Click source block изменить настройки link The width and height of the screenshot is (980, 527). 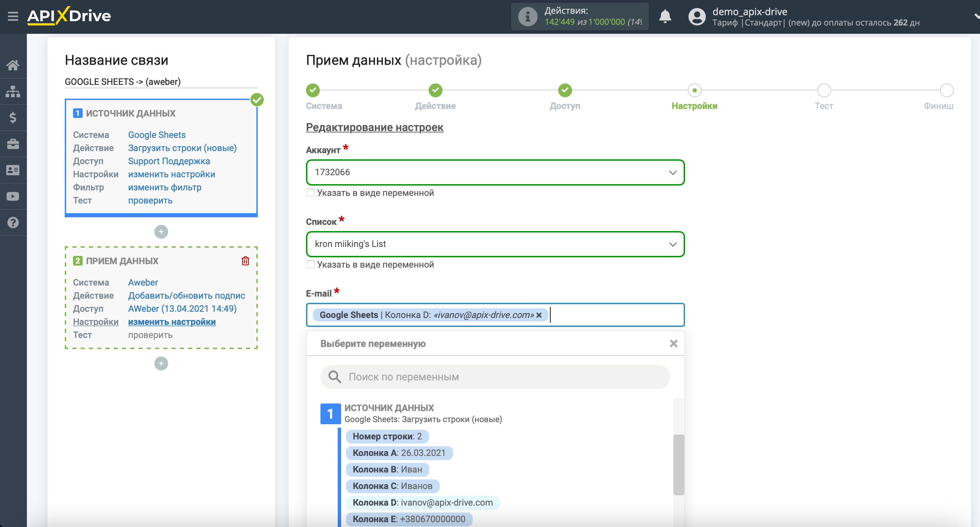(x=172, y=174)
